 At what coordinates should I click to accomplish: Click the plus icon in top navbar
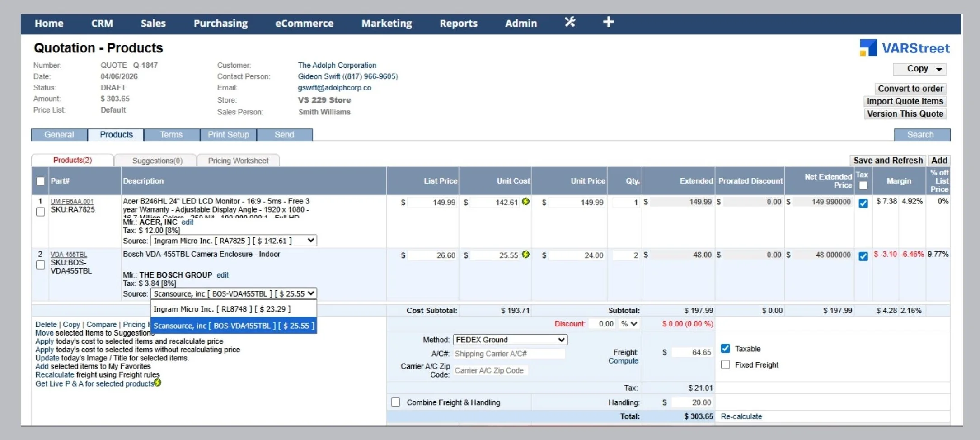pyautogui.click(x=608, y=22)
